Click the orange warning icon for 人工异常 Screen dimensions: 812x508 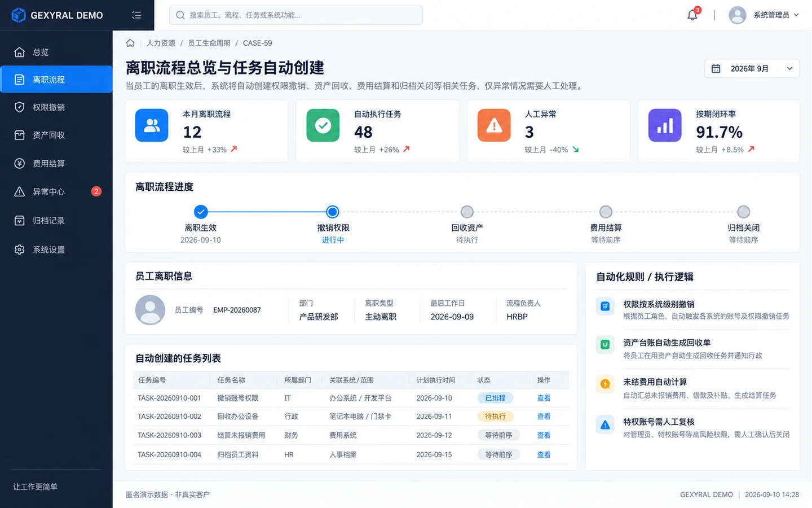tap(494, 125)
